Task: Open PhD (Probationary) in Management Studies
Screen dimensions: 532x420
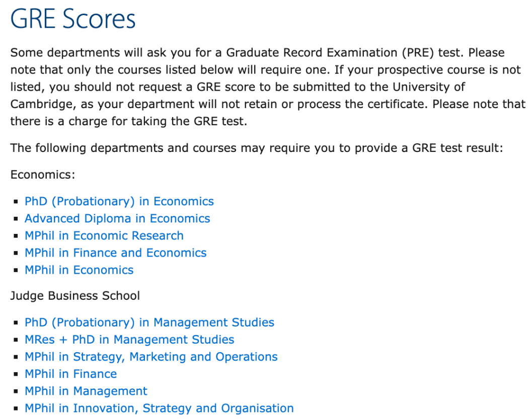Action: (149, 322)
